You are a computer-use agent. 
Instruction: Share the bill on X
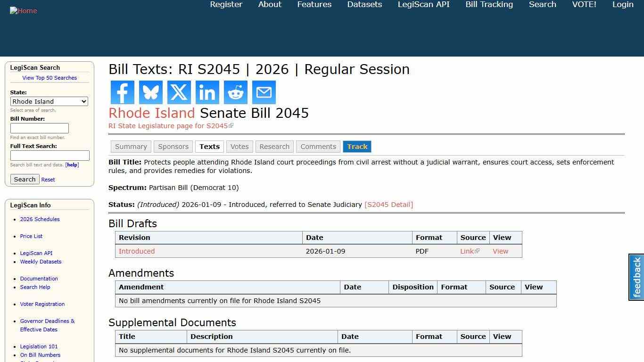[x=179, y=92]
